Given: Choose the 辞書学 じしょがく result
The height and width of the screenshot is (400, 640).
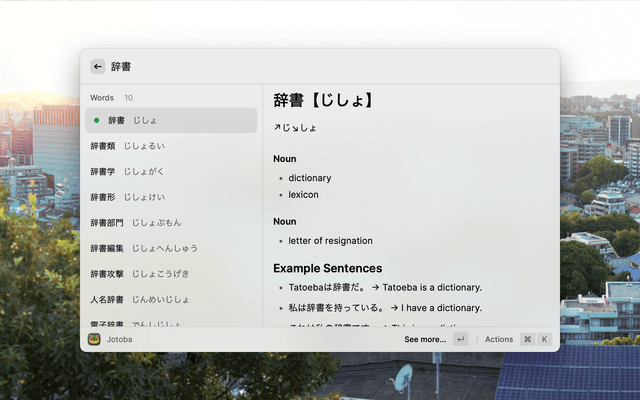Looking at the screenshot, I should point(170,172).
